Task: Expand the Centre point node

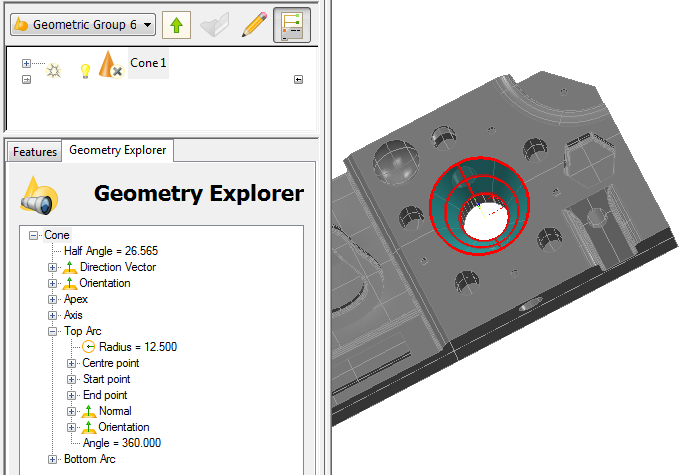Action: pos(72,364)
